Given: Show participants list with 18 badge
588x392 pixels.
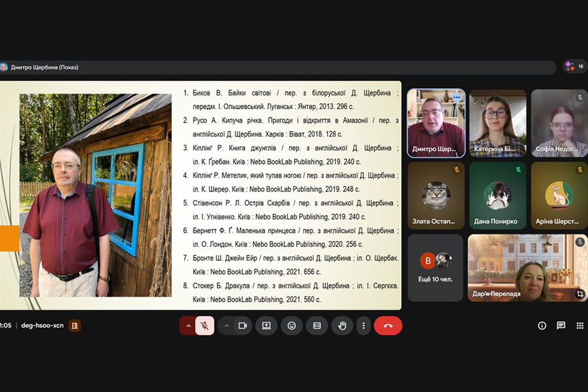Looking at the screenshot, I should click(575, 66).
